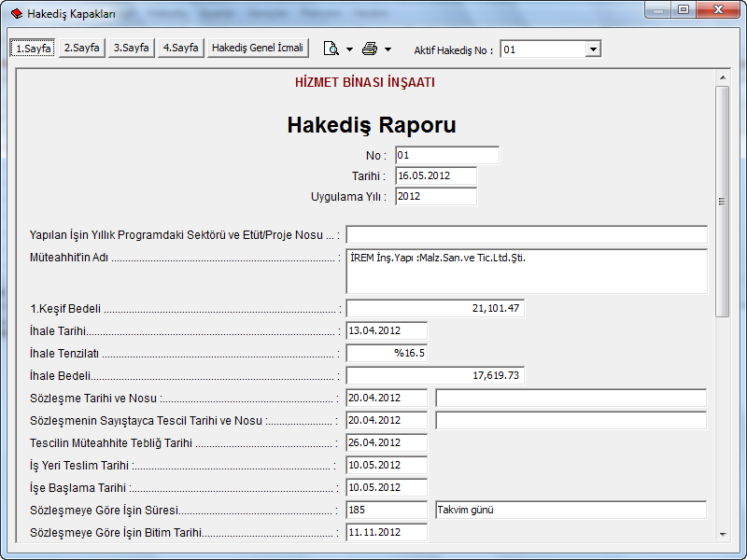Expand the printer options dropdown arrow

point(388,49)
